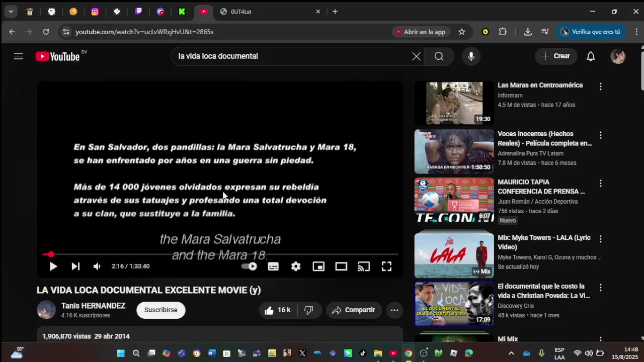The height and width of the screenshot is (362, 644).
Task: Open Chrome downloads
Action: 528,32
